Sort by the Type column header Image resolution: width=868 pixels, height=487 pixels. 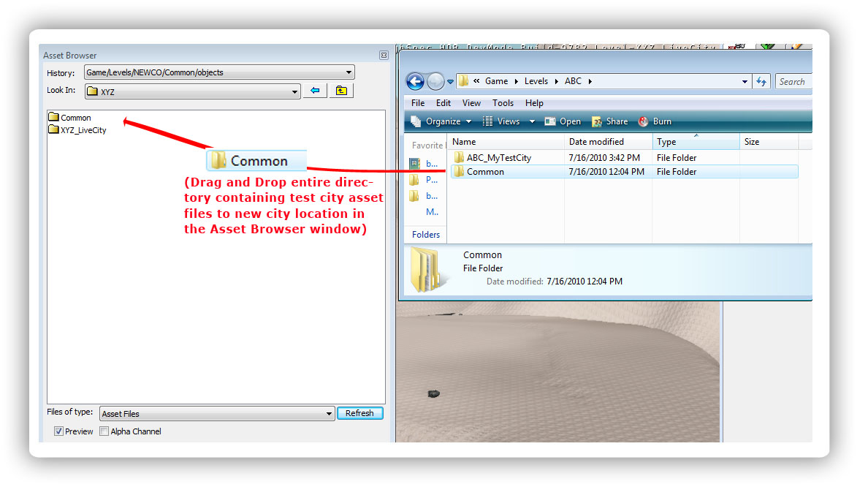pos(696,142)
